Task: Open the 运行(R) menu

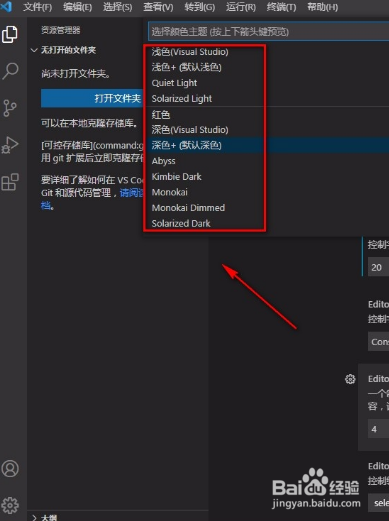Action: [241, 7]
